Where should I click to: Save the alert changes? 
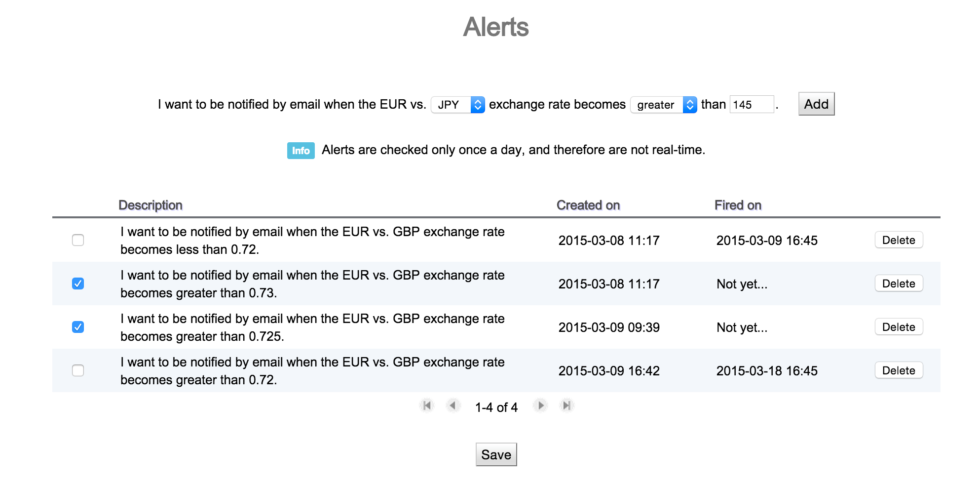(x=496, y=454)
